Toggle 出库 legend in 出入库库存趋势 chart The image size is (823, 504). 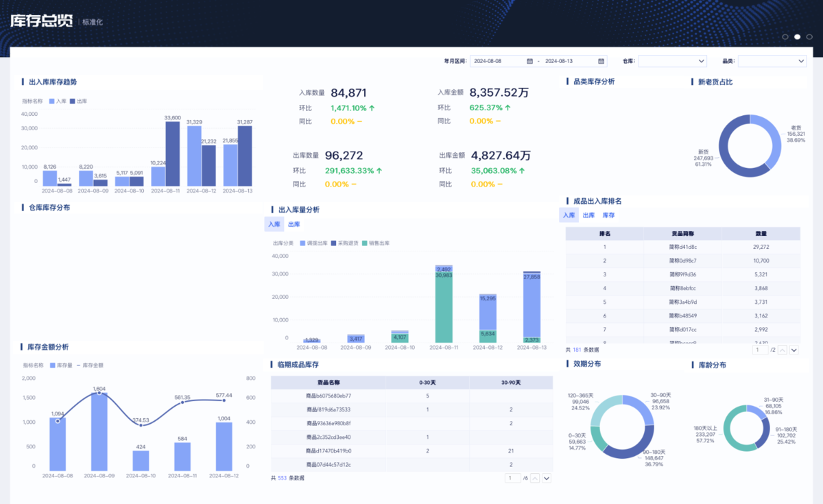78,101
